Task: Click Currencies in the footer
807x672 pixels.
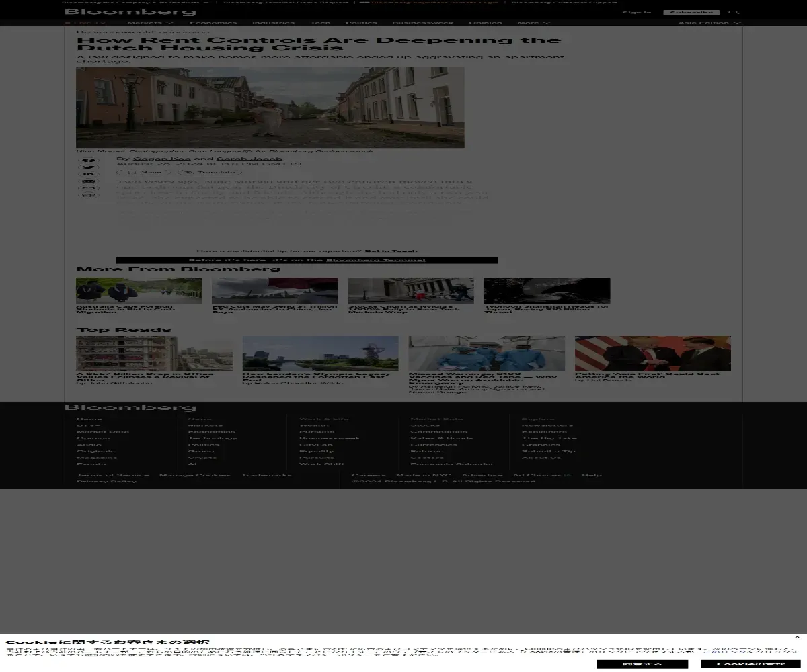Action: pyautogui.click(x=434, y=445)
